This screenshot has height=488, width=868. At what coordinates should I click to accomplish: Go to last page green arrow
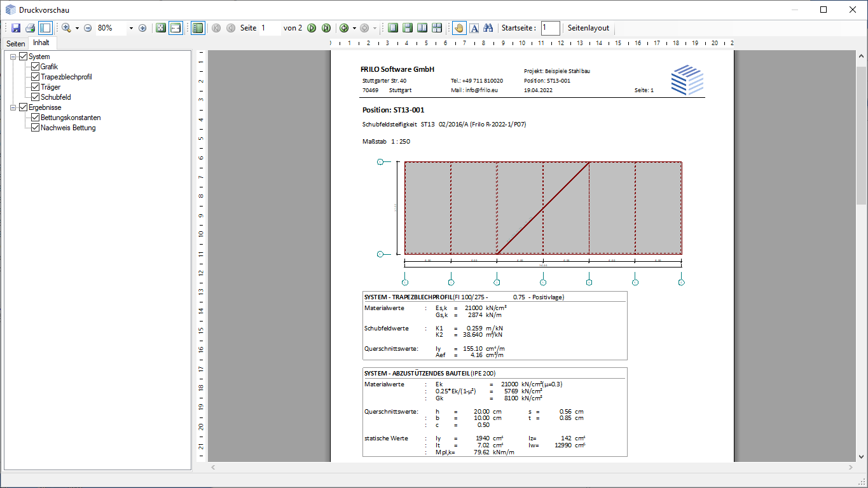326,28
